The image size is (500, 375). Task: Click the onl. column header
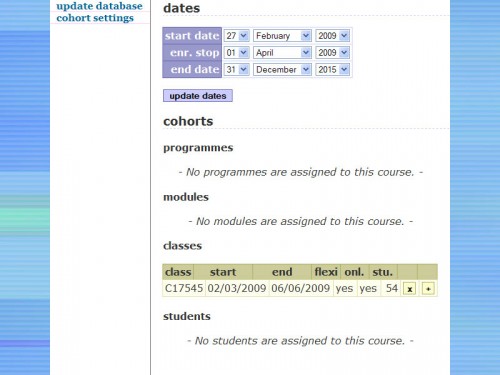click(x=354, y=272)
